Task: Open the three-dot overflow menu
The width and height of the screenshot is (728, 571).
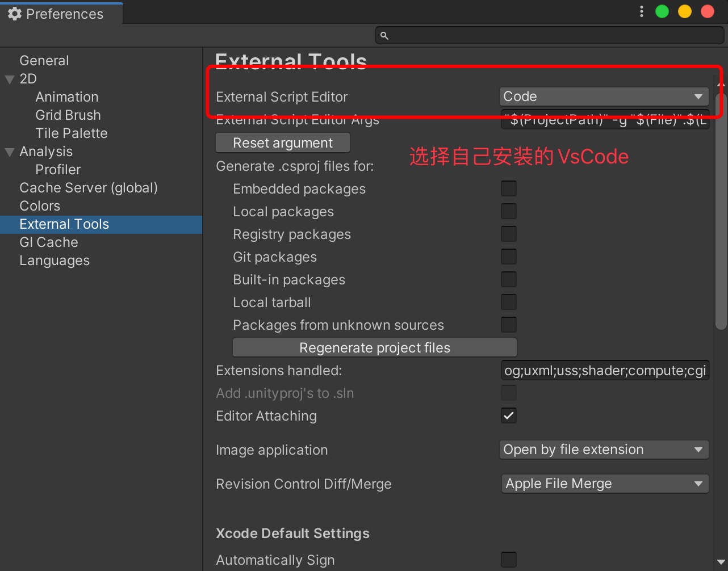Action: (x=641, y=11)
